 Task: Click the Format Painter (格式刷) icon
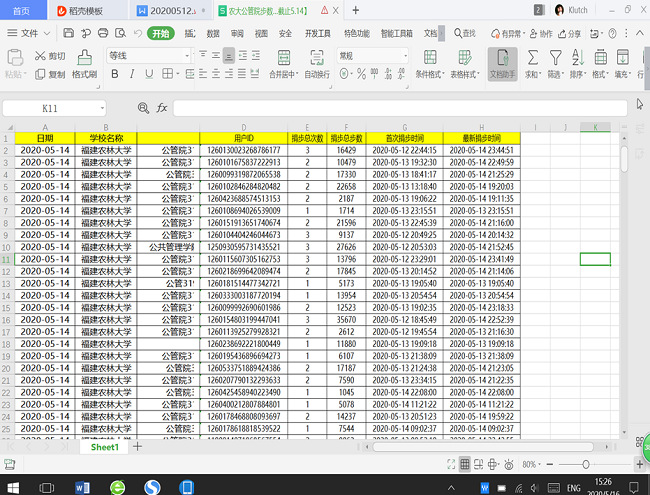coord(85,58)
